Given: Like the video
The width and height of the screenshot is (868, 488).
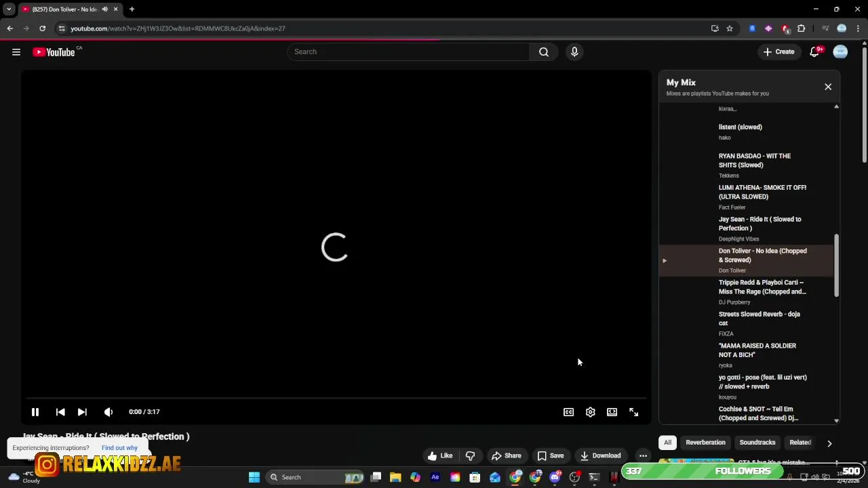Looking at the screenshot, I should [x=439, y=455].
